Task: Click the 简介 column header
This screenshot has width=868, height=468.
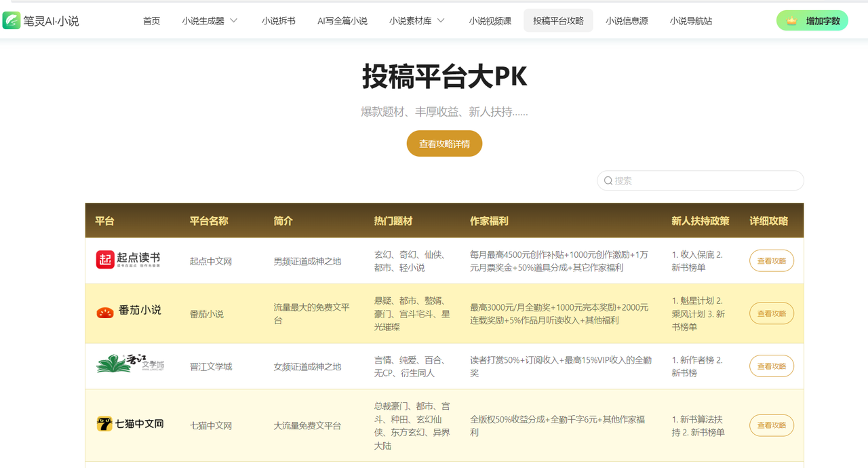Action: tap(283, 221)
